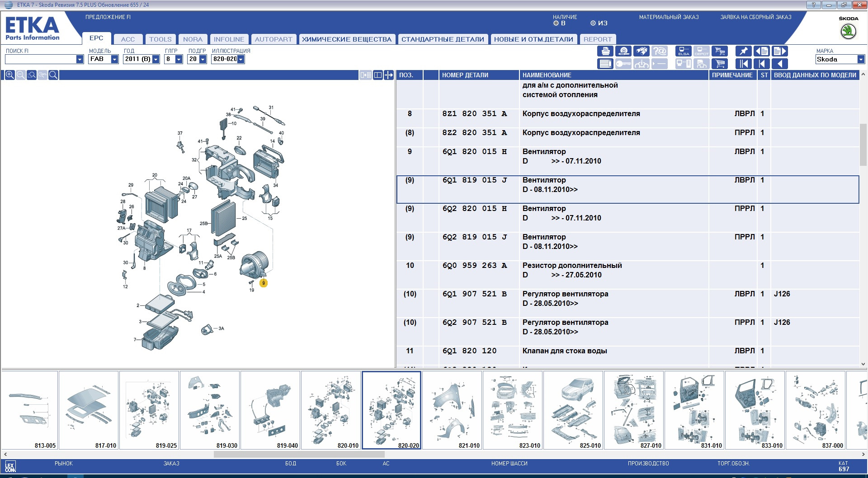Viewport: 868px width, 478px height.
Task: Open the ХИМИЧЕСКИЕ ВЕЩЕСТВА tab
Action: click(x=347, y=39)
